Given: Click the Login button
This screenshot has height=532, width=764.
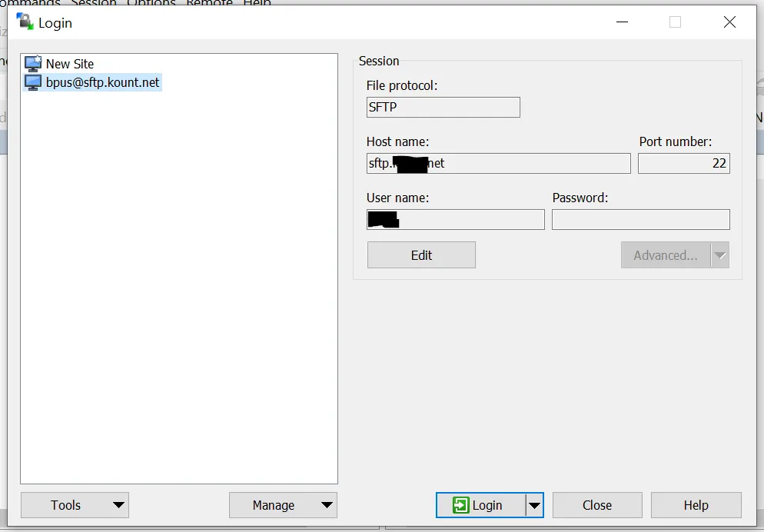Looking at the screenshot, I should click(x=481, y=505).
